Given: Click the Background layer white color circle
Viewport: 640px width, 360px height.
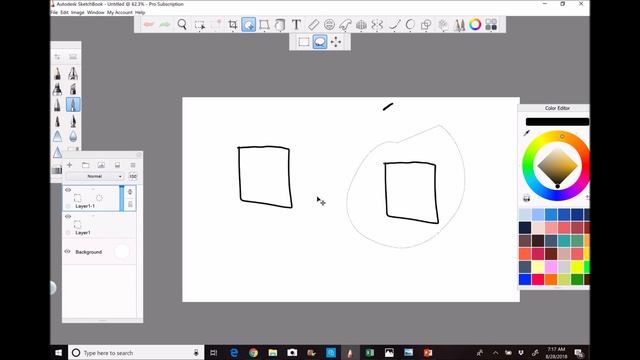Looking at the screenshot, I should (x=122, y=252).
